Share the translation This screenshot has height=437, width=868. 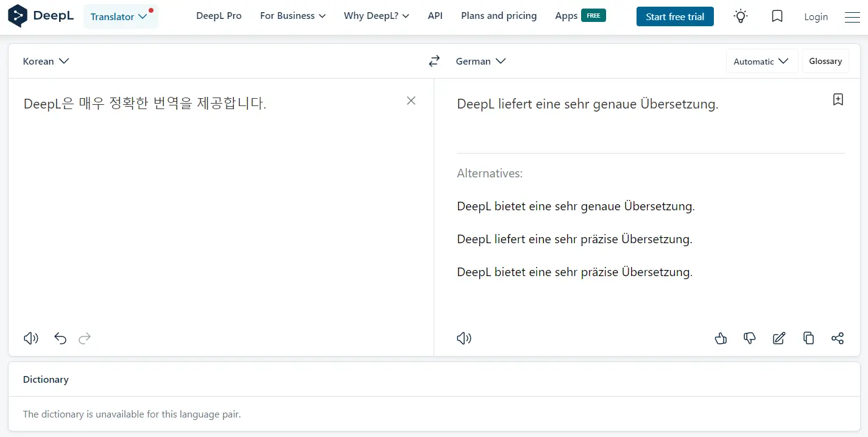point(838,338)
